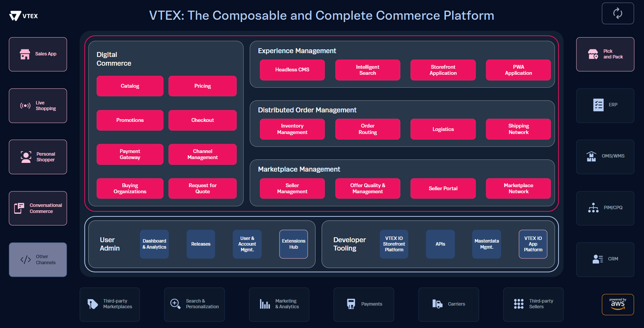Open the Releases tile
The image size is (644, 328).
point(201,244)
